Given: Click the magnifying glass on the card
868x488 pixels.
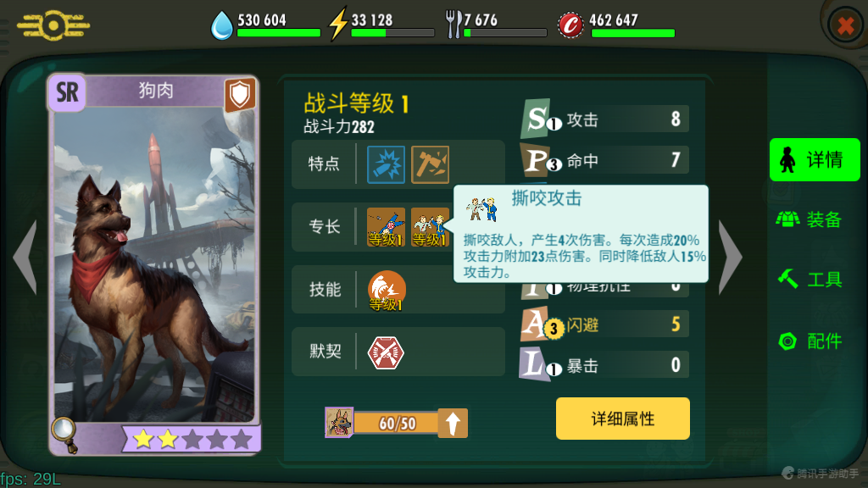Looking at the screenshot, I should (x=64, y=435).
